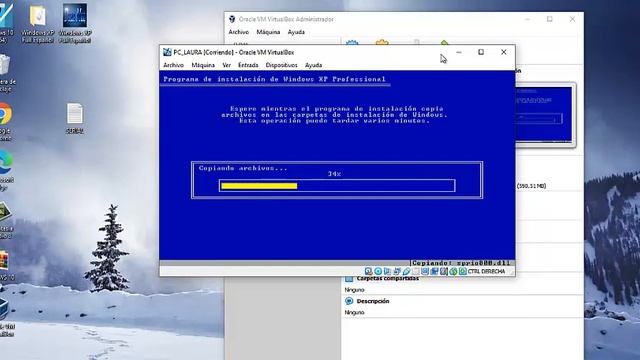Open Máquina menu in the PC_LAURA window
The height and width of the screenshot is (360, 640).
(203, 65)
